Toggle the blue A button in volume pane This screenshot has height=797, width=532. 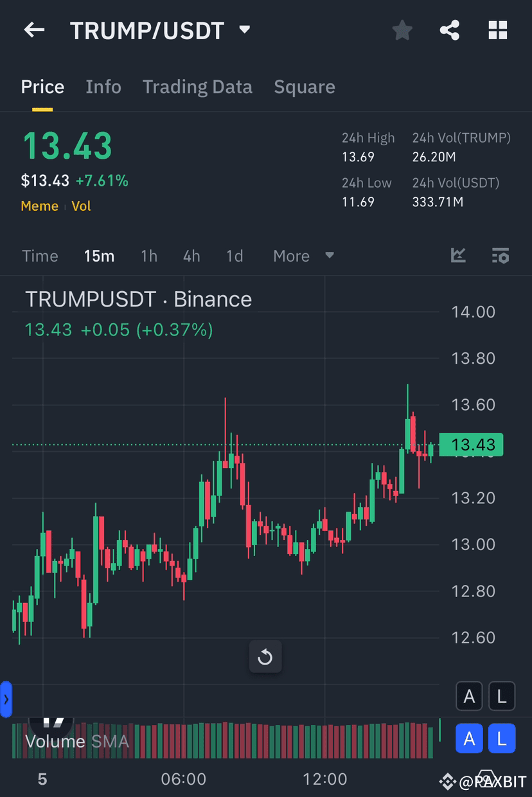click(x=470, y=739)
